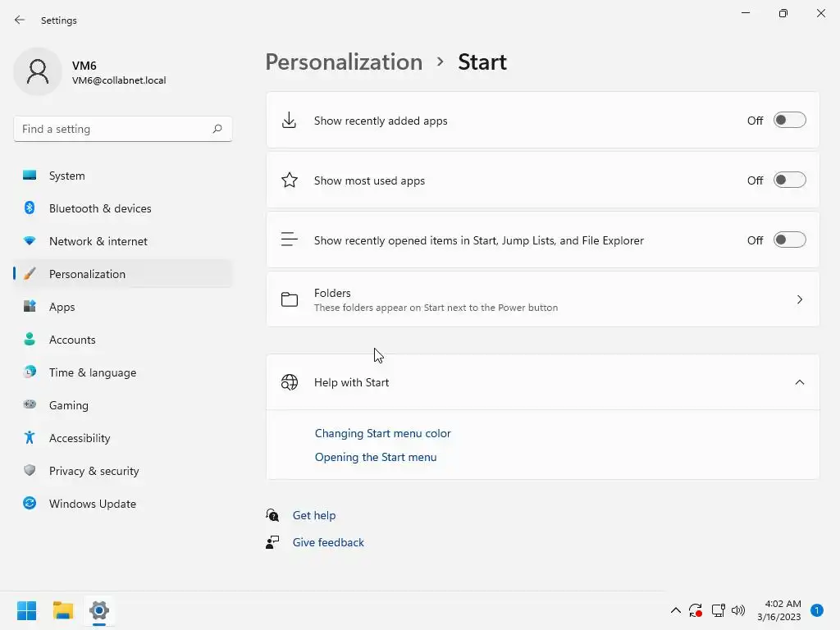The width and height of the screenshot is (840, 630).
Task: Open Changing Start menu color link
Action: (383, 433)
